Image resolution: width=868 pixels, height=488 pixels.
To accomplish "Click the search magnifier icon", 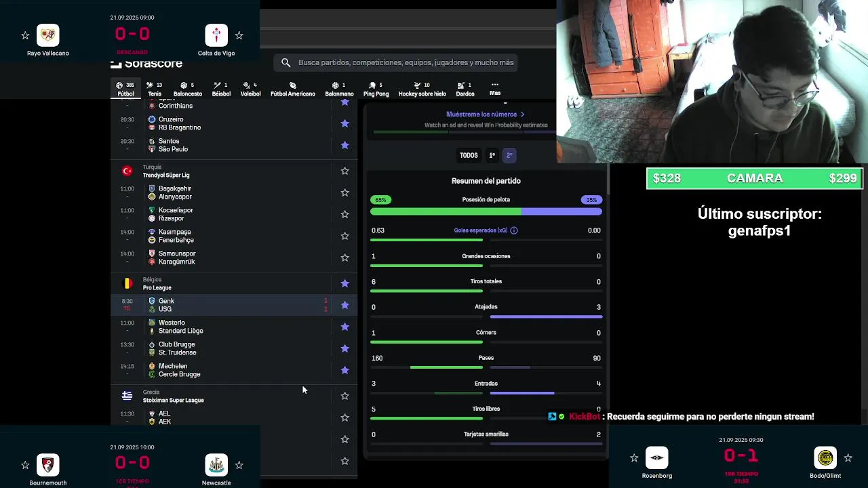I will 286,62.
